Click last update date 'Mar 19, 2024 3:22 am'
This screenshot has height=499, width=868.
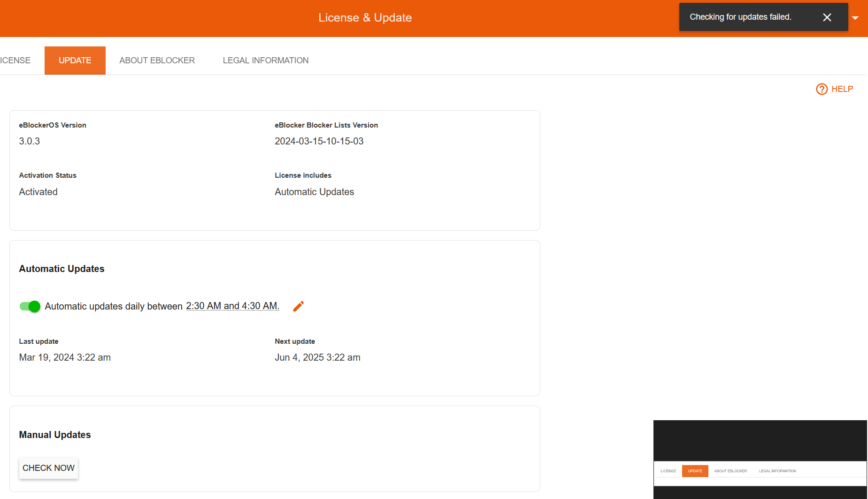(x=65, y=357)
